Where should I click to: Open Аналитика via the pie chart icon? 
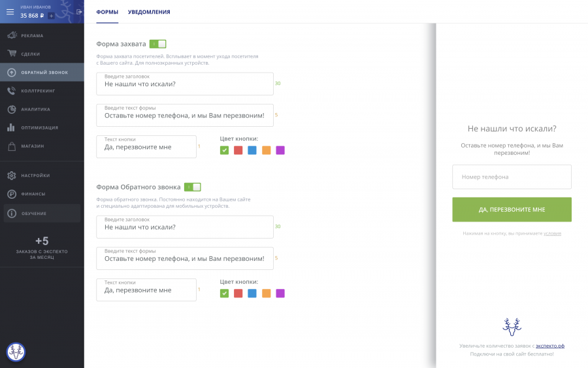pyautogui.click(x=11, y=109)
